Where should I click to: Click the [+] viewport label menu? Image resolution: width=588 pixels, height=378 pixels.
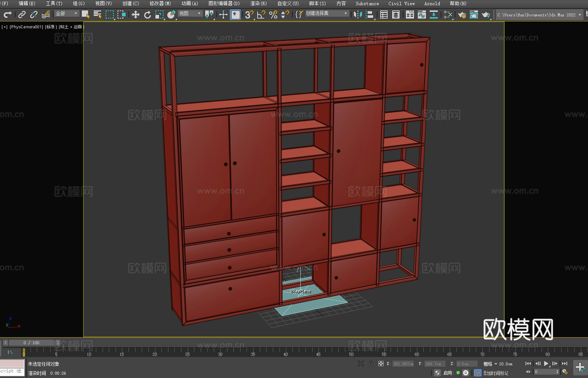point(4,27)
